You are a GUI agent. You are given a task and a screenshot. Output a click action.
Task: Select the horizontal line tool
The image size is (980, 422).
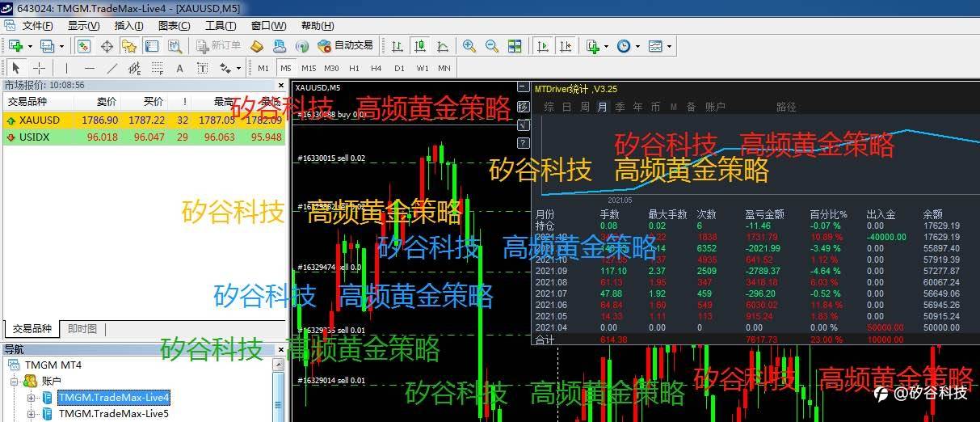click(x=89, y=68)
